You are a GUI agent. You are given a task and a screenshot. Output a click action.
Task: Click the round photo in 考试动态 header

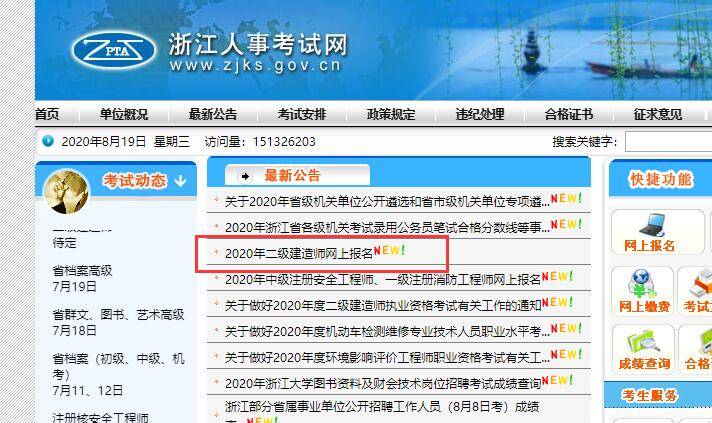(x=66, y=191)
